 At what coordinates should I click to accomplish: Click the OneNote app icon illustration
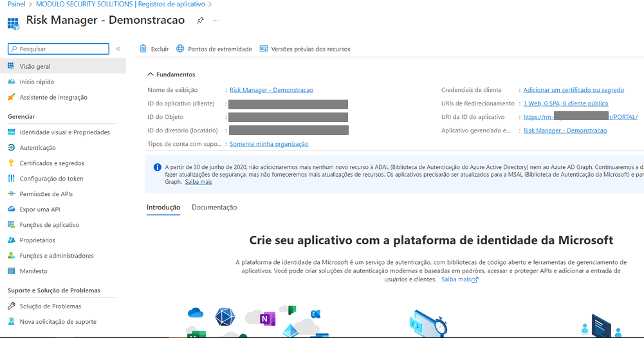[x=268, y=319]
